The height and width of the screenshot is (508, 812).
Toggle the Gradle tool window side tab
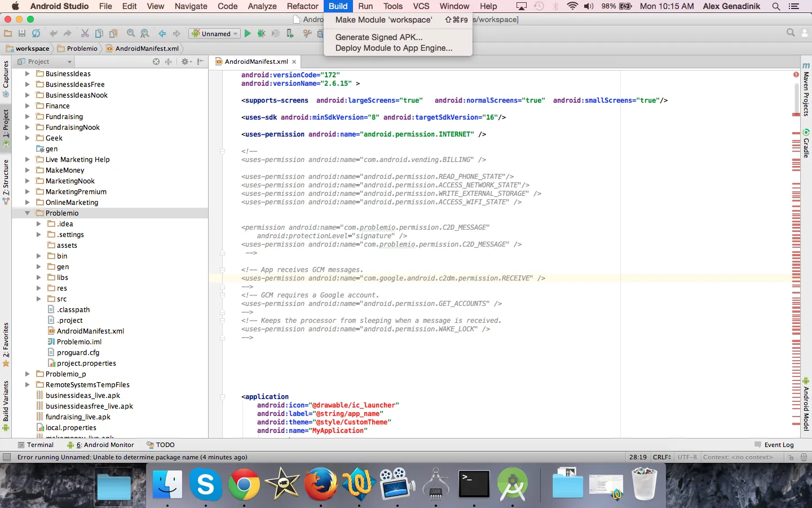pyautogui.click(x=806, y=144)
